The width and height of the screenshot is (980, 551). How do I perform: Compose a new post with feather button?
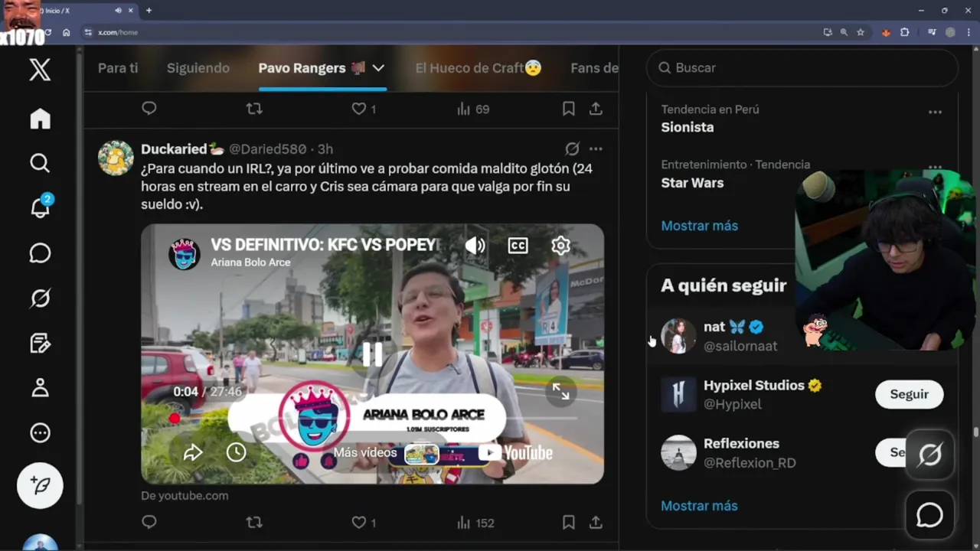pos(40,485)
